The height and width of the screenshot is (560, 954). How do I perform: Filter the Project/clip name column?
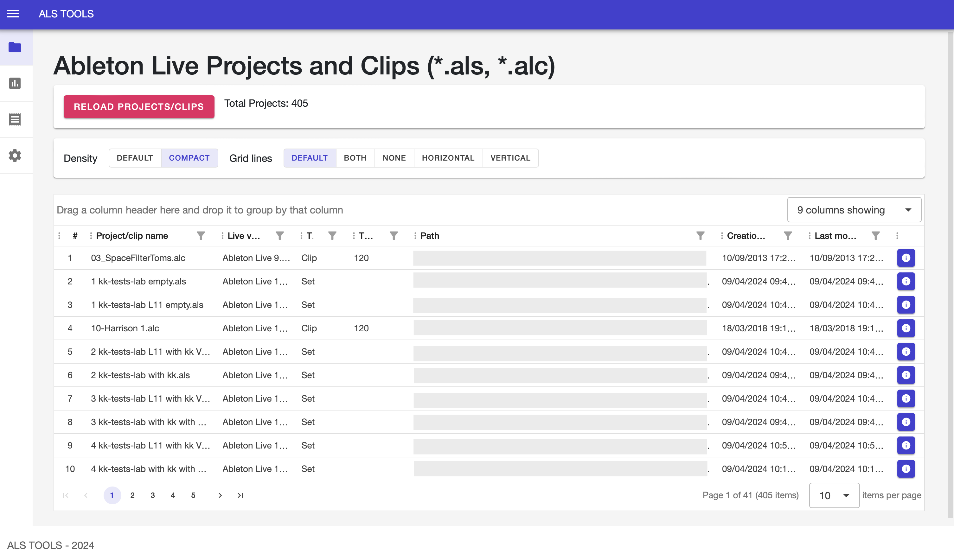201,236
